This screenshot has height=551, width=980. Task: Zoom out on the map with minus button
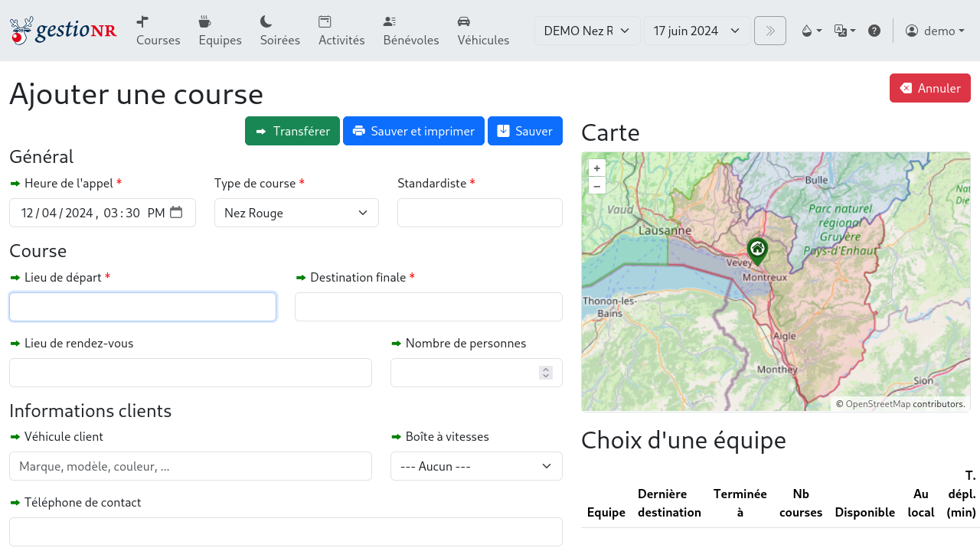pyautogui.click(x=596, y=186)
